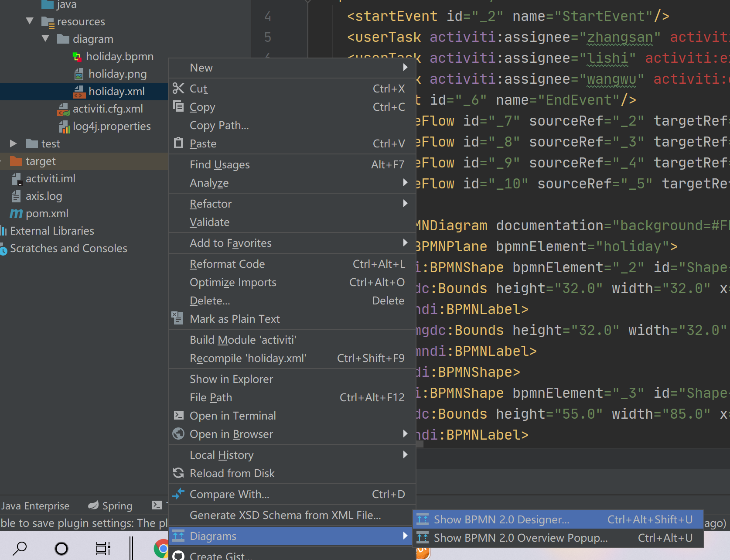Click the Spring leaf tool window icon
Screen dimensions: 730x560
pos(93,505)
